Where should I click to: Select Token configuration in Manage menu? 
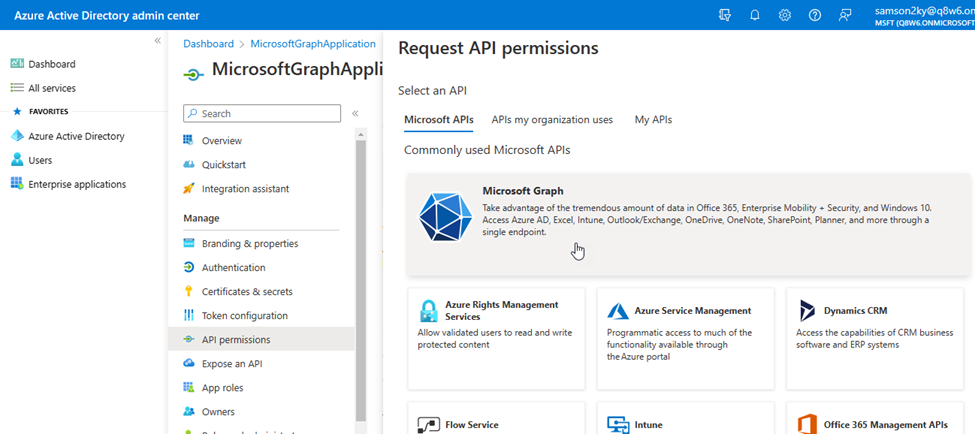point(244,316)
